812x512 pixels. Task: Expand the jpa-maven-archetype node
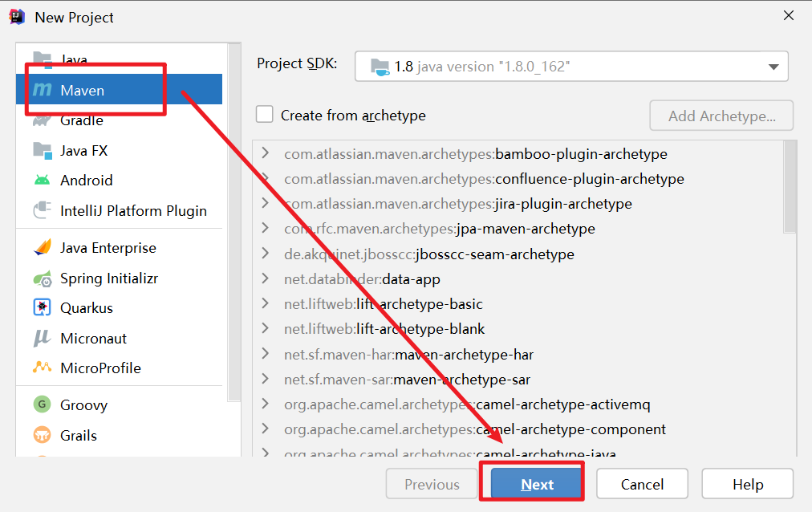pos(266,228)
